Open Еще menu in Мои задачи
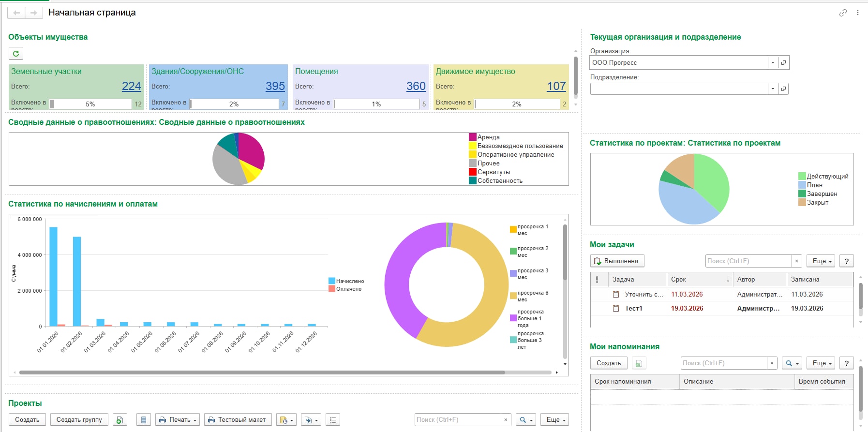Viewport: 868px width, 432px height. [x=821, y=261]
